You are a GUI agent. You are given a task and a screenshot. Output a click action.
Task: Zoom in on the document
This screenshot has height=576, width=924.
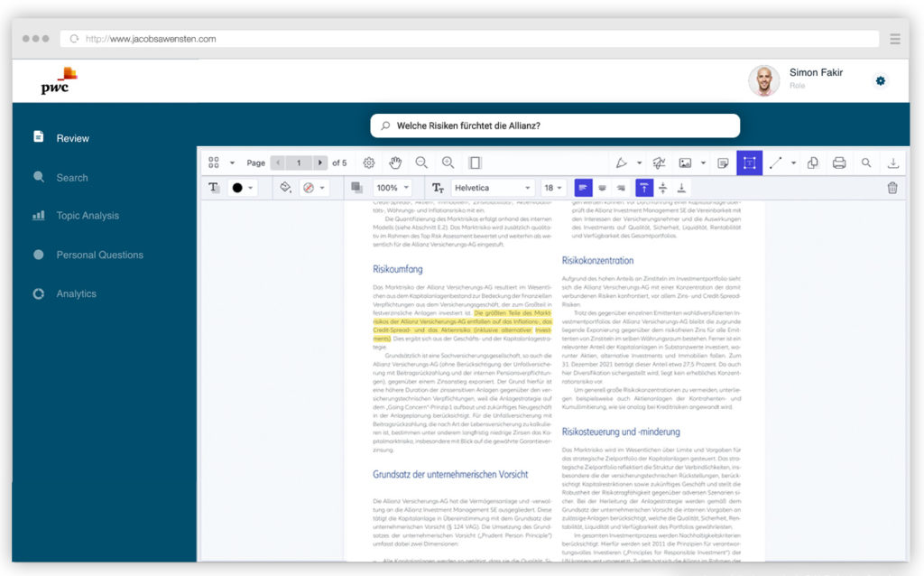[x=448, y=163]
